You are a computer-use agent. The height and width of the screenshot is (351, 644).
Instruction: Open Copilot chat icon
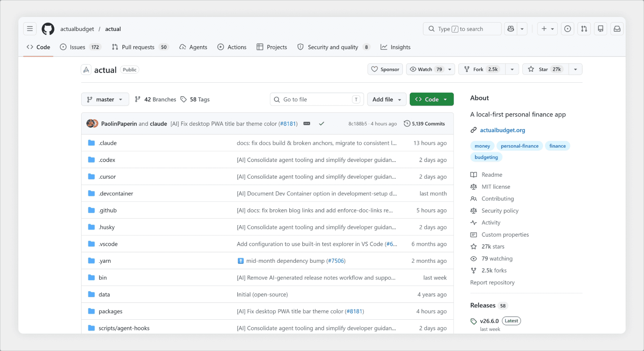511,29
